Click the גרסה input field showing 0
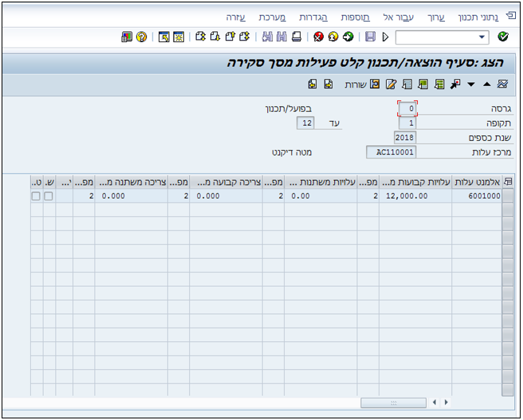 pos(407,108)
